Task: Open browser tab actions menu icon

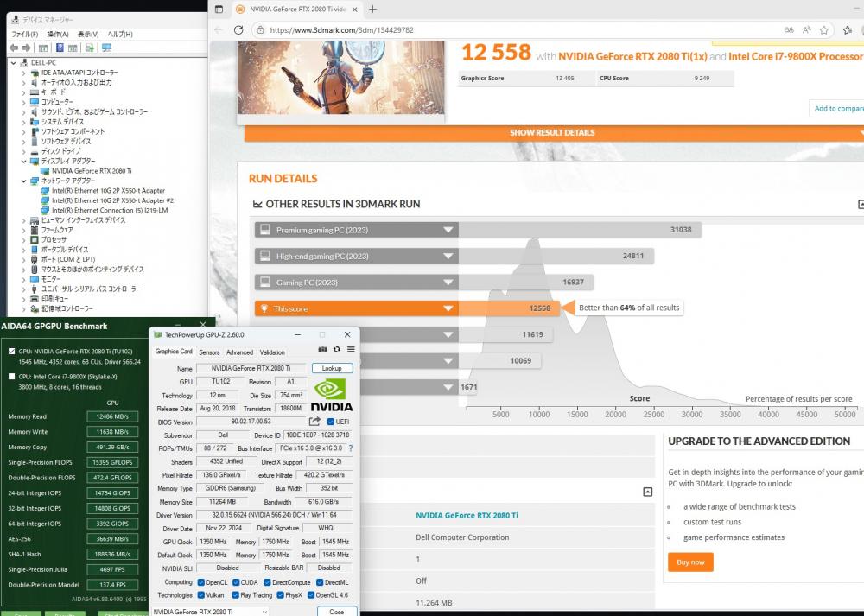Action: click(219, 10)
